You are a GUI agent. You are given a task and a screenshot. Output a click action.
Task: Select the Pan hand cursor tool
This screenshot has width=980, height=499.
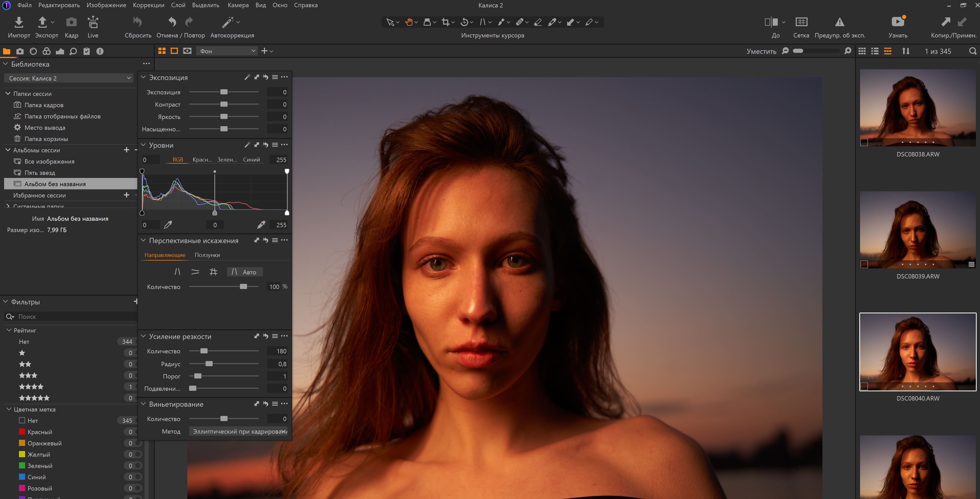point(409,22)
